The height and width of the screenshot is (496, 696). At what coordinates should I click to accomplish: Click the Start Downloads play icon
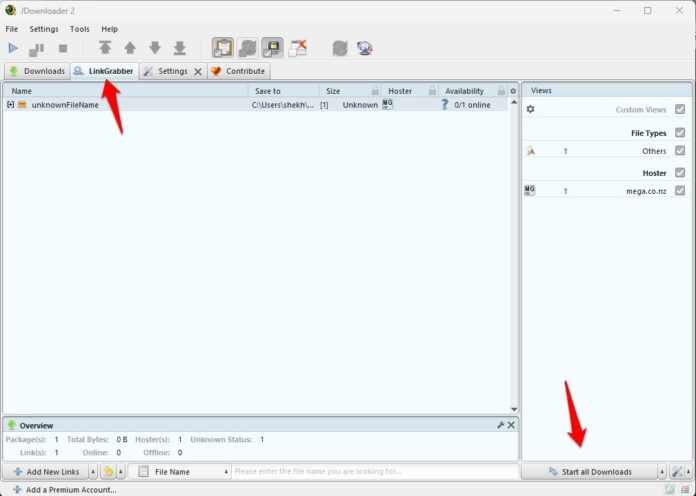pos(13,48)
